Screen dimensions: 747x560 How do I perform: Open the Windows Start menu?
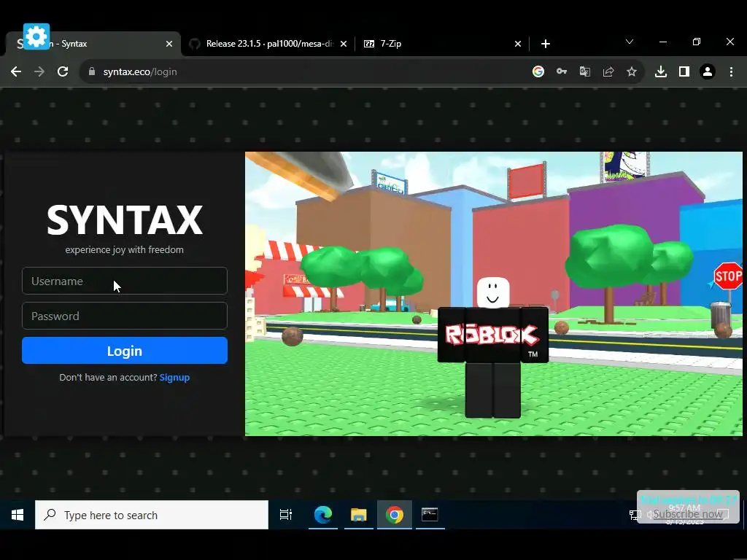point(18,515)
